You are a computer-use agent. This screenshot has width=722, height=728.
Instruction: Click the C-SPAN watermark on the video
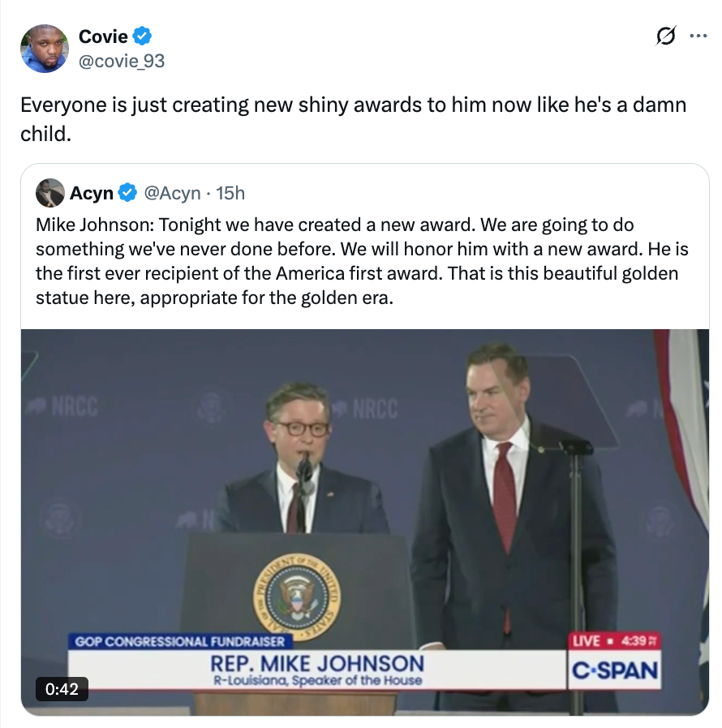(x=616, y=670)
